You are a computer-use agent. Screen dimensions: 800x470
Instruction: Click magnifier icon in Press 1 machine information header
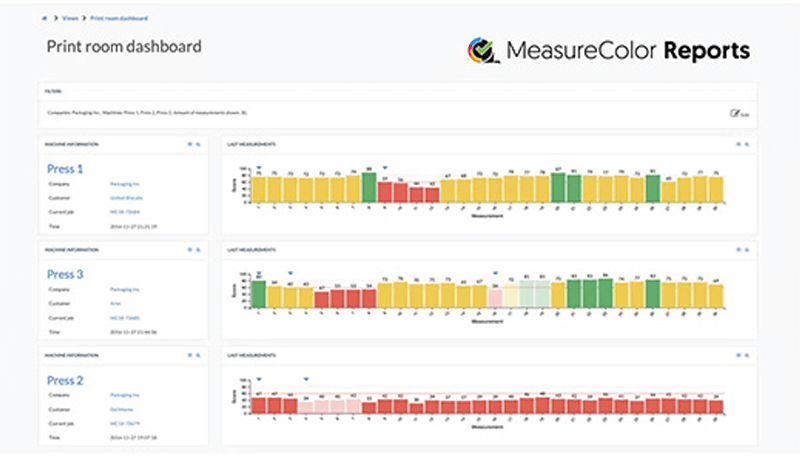pyautogui.click(x=198, y=144)
